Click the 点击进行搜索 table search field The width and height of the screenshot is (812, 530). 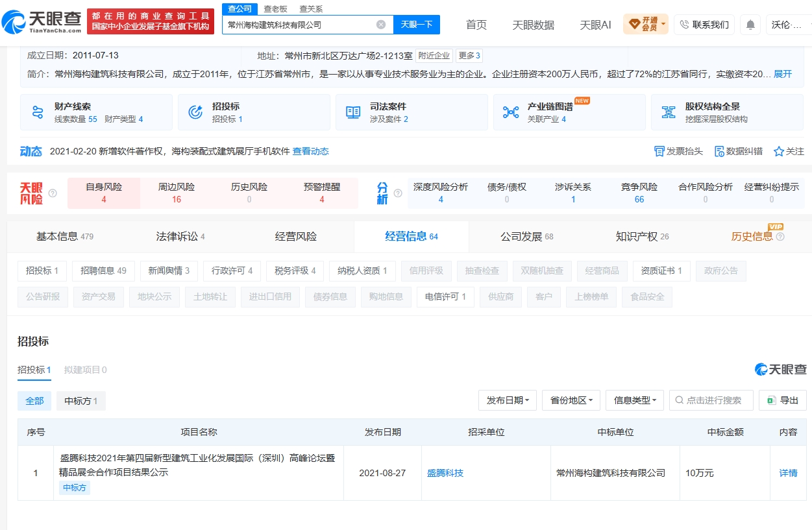pos(711,400)
